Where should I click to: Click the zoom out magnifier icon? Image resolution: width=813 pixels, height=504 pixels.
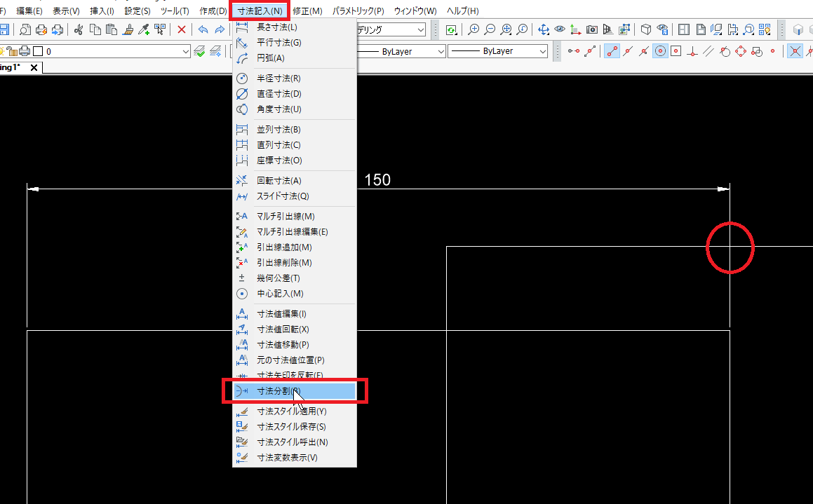(490, 29)
